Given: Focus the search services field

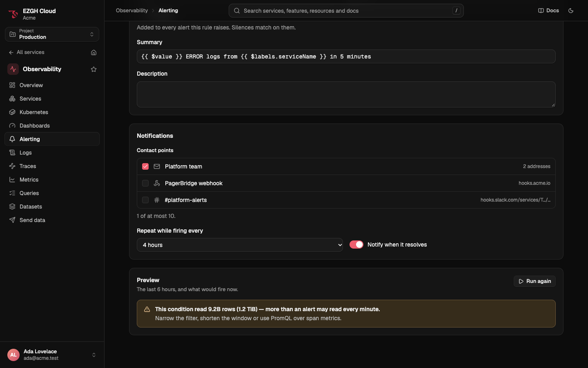Looking at the screenshot, I should (x=346, y=11).
